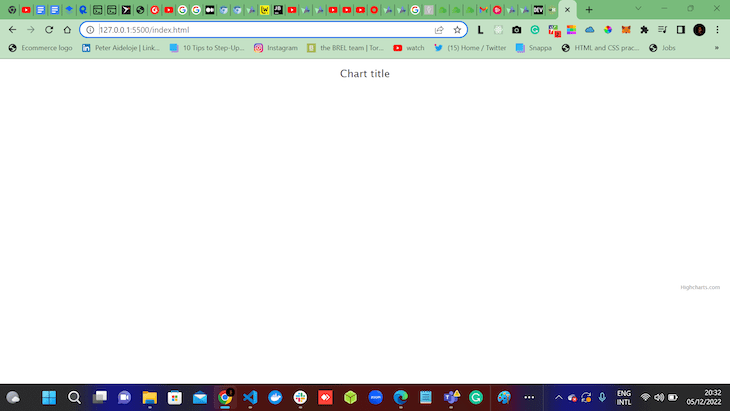
Task: Open the Extensions puzzle piece icon
Action: point(644,30)
